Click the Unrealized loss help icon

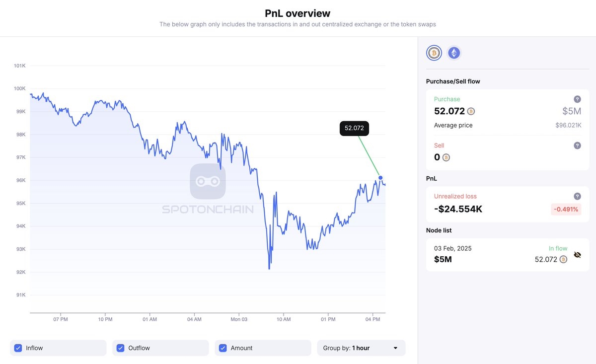pos(577,196)
